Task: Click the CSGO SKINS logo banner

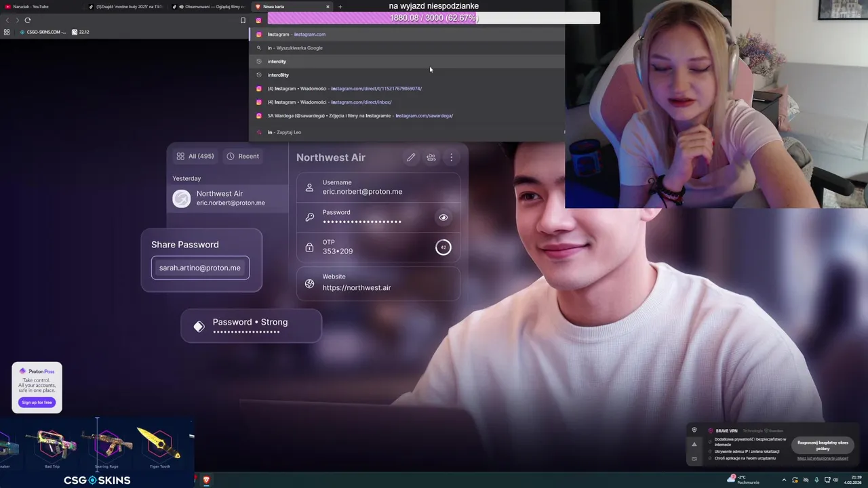Action: tap(97, 480)
